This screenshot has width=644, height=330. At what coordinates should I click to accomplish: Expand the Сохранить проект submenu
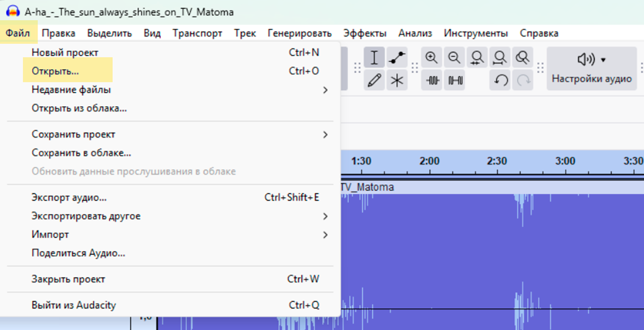click(x=170, y=135)
